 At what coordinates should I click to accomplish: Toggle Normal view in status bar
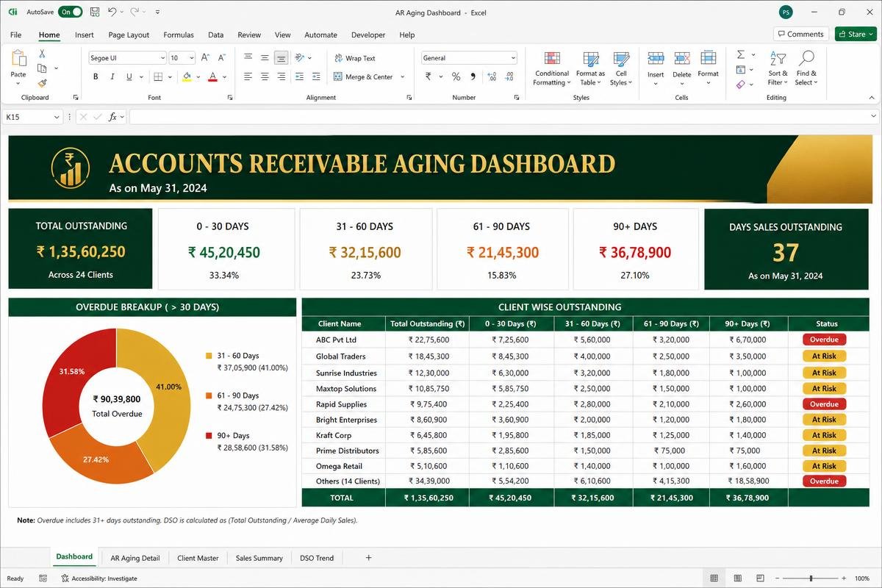click(713, 578)
